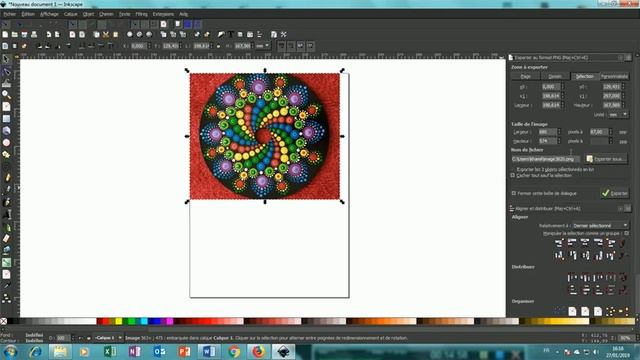Click the y1 stepper arrows in export panel
This screenshot has width=640, height=360.
tap(623, 96)
